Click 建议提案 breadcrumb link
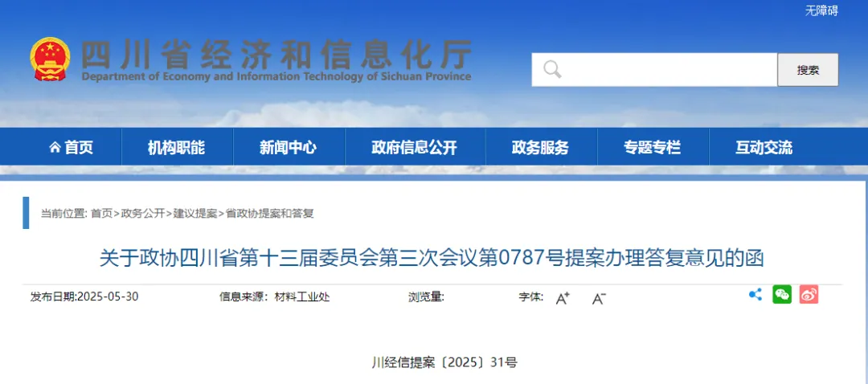This screenshot has width=868, height=384. click(195, 214)
